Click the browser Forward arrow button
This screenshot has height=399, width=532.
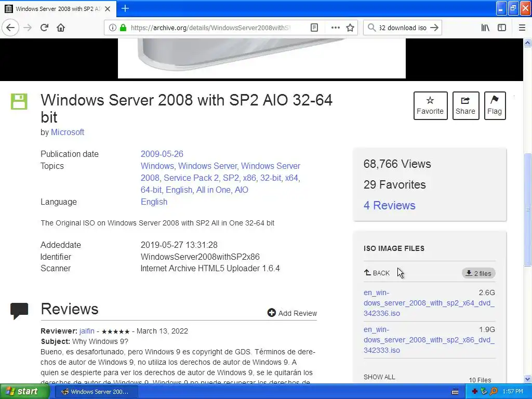click(28, 28)
